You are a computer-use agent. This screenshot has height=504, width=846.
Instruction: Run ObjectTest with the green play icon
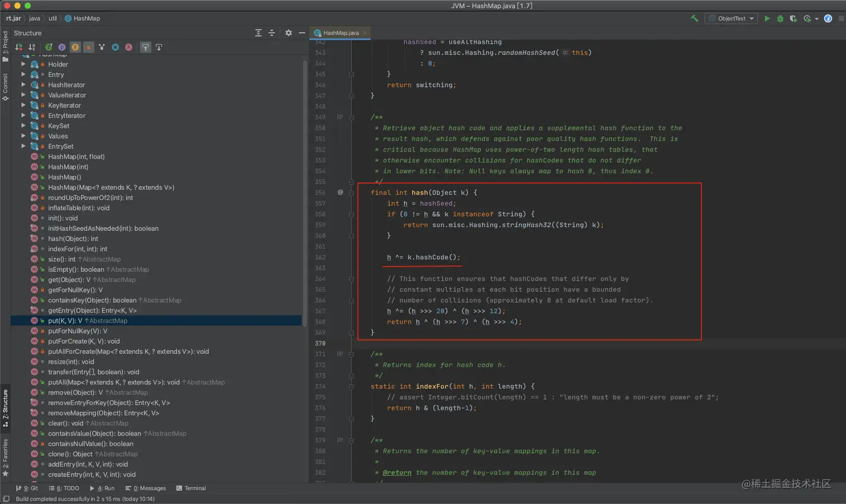pyautogui.click(x=767, y=18)
